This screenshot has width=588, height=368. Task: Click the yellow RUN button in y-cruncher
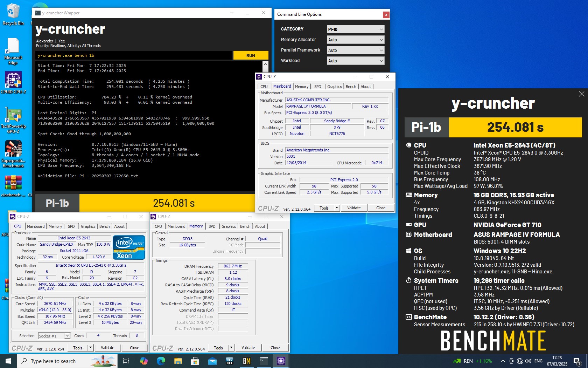coord(251,55)
